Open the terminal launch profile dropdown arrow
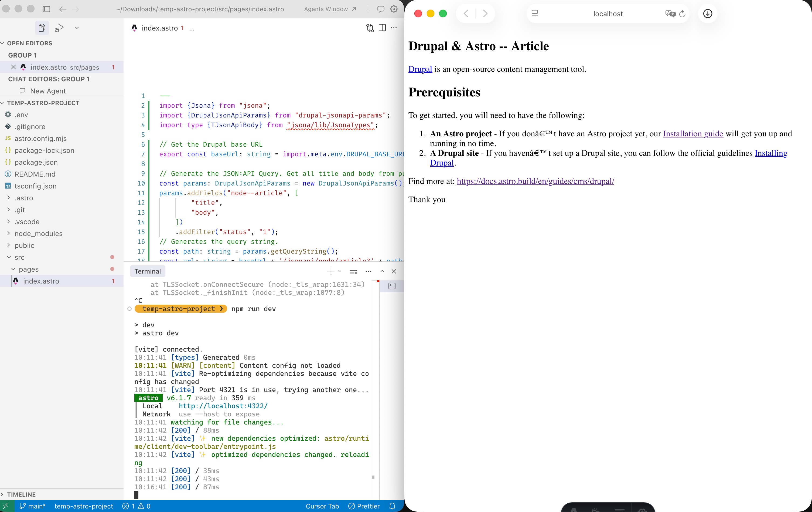This screenshot has width=812, height=512. click(x=340, y=271)
